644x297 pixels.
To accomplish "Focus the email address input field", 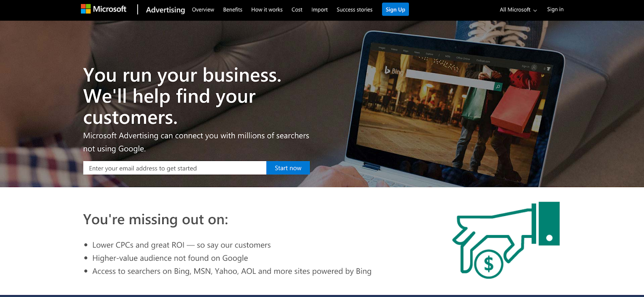I will [x=175, y=168].
